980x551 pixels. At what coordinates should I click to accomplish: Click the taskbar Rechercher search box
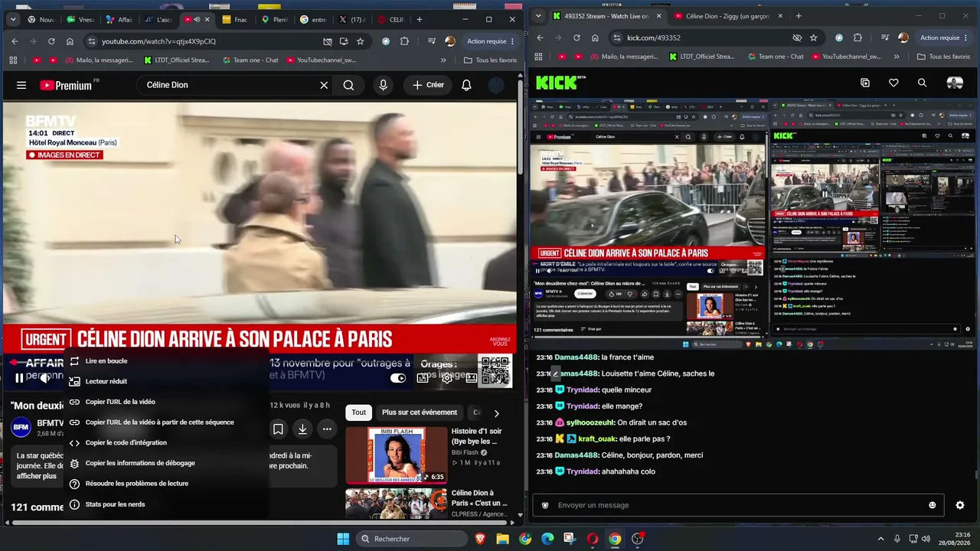coord(412,539)
